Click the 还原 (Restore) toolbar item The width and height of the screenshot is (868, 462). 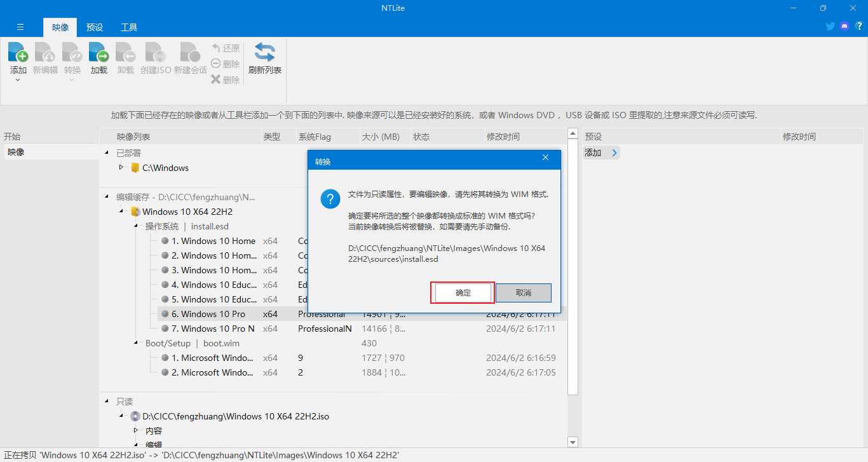click(226, 48)
